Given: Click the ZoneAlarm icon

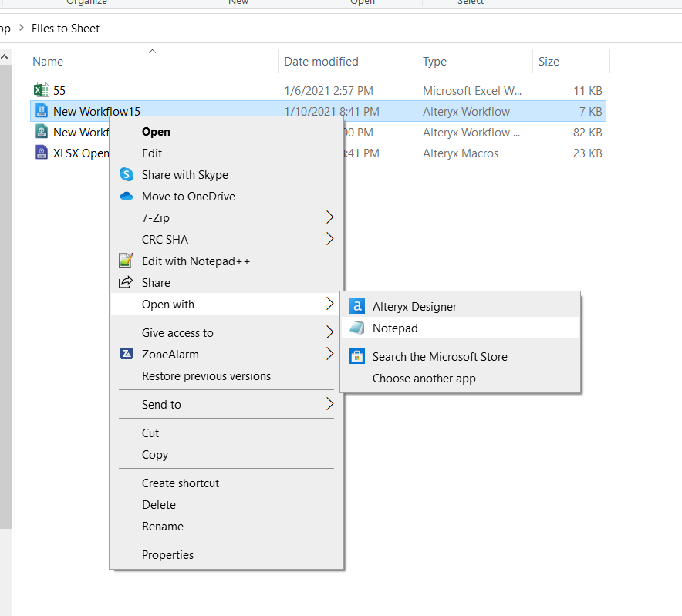Looking at the screenshot, I should pyautogui.click(x=126, y=354).
